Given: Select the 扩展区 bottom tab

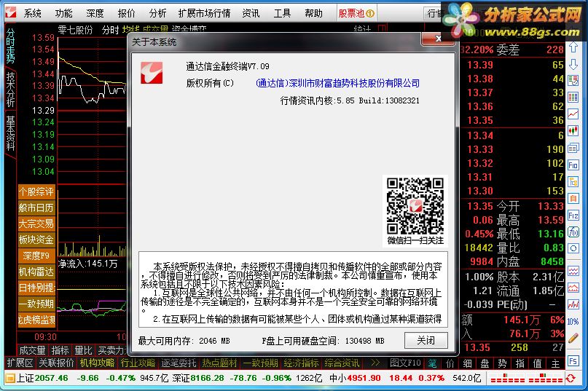Looking at the screenshot, I should coord(20,363).
